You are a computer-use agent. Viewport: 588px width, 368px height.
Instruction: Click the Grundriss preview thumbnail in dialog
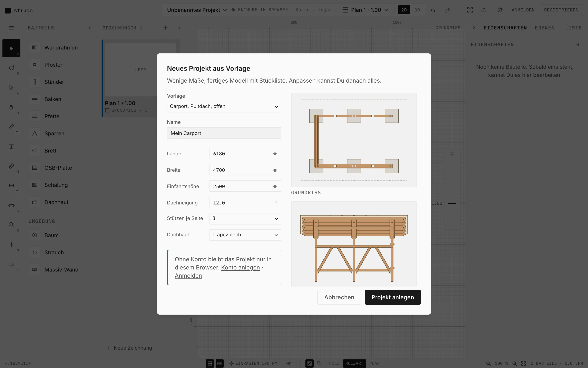pos(354,140)
